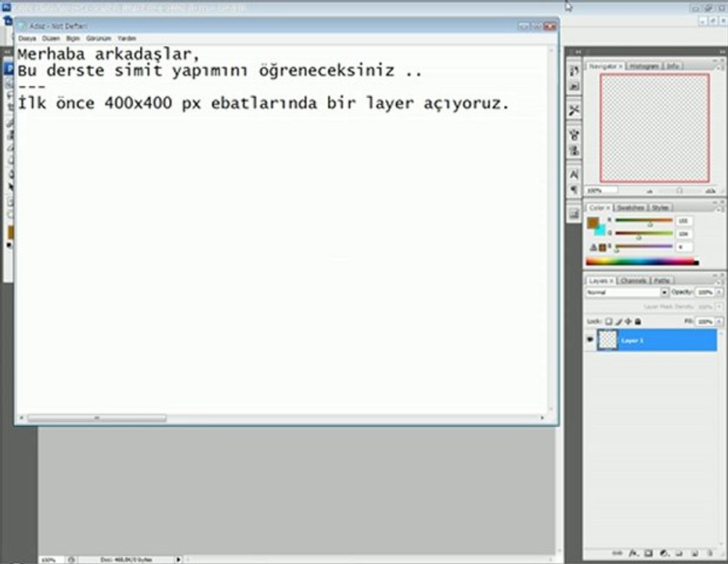Open the status bar info arrow in Photoshop
728x564 pixels.
tap(178, 559)
